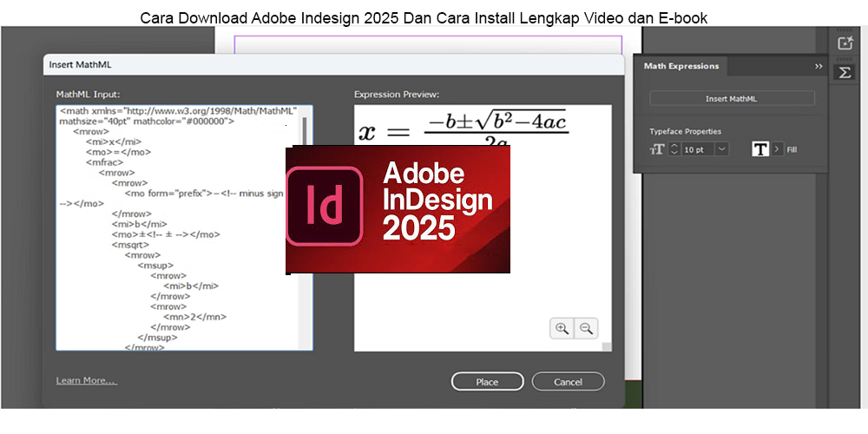Screen dimensions: 868x434
Task: Expand the Fill options arrow
Action: (777, 149)
